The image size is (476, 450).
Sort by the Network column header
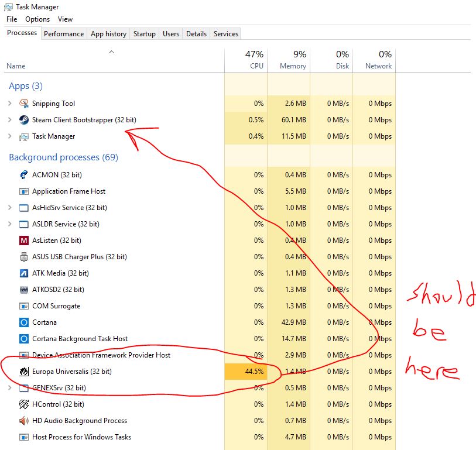[374, 61]
